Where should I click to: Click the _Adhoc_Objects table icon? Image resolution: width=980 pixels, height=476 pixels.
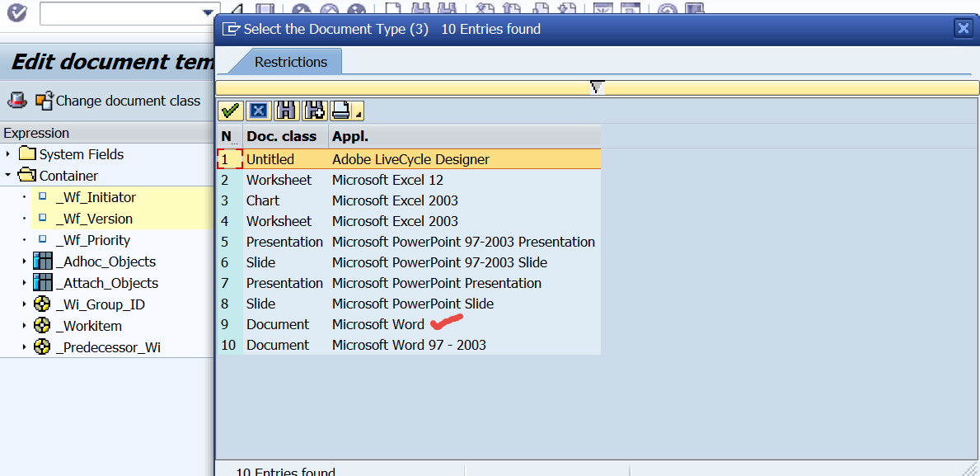click(42, 262)
